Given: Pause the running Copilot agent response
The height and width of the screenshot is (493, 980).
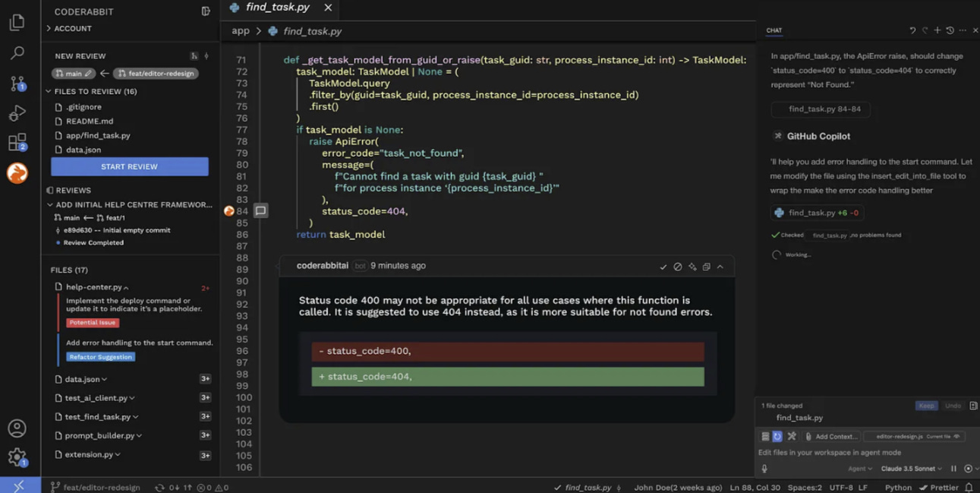Looking at the screenshot, I should pos(954,468).
